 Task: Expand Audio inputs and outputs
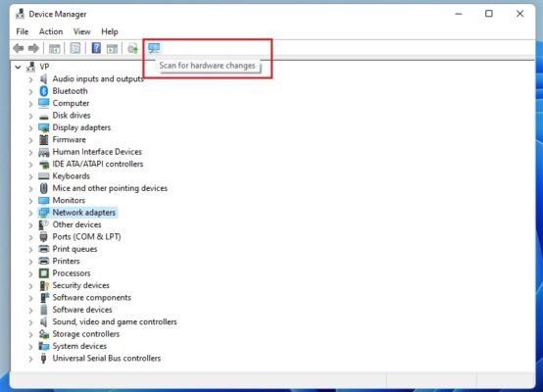(30, 79)
